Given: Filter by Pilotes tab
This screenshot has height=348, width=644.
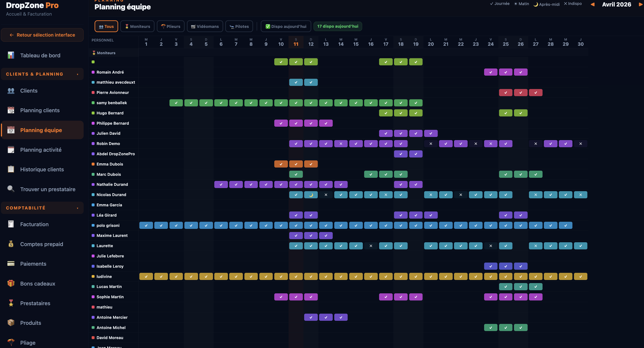Looking at the screenshot, I should [239, 26].
